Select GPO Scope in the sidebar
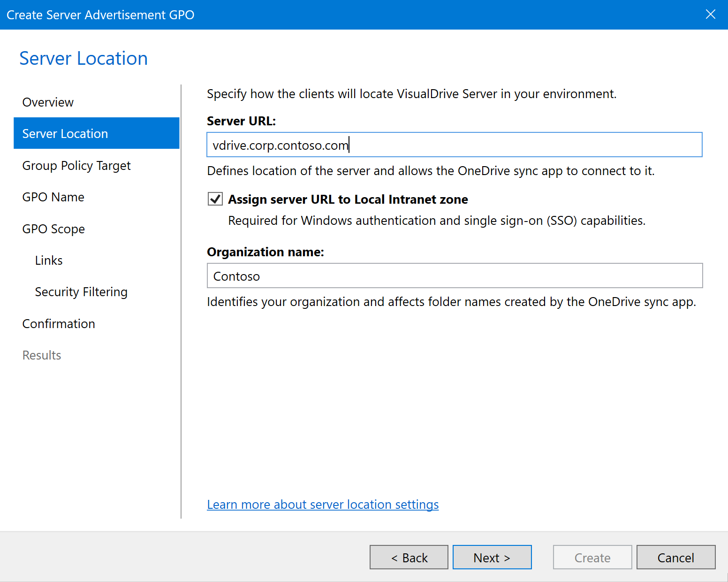Image resolution: width=728 pixels, height=582 pixels. (53, 229)
